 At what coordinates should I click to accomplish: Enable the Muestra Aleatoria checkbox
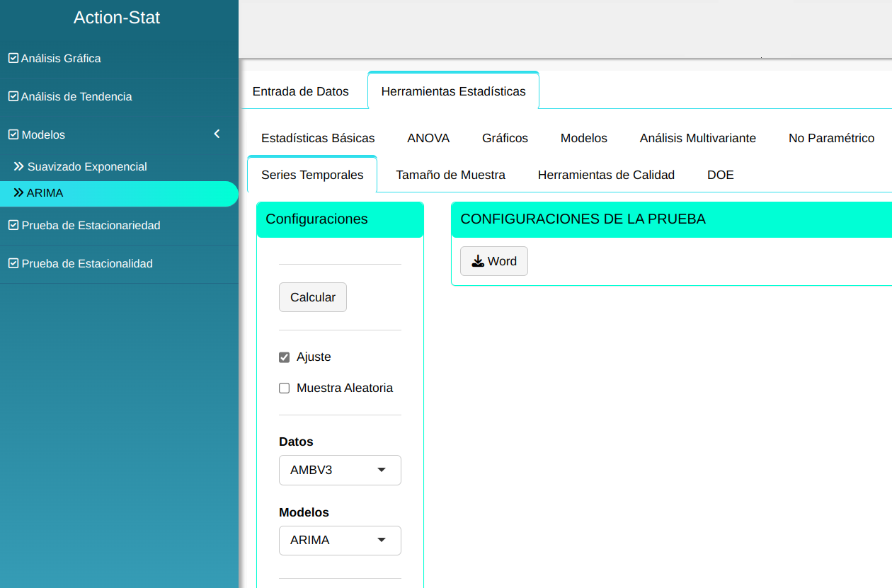[285, 388]
